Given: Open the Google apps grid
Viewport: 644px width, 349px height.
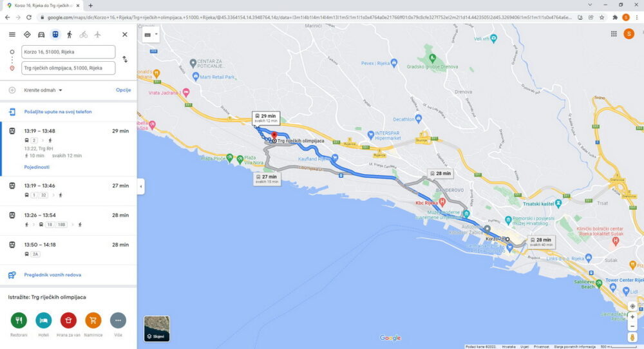Looking at the screenshot, I should click(x=614, y=34).
